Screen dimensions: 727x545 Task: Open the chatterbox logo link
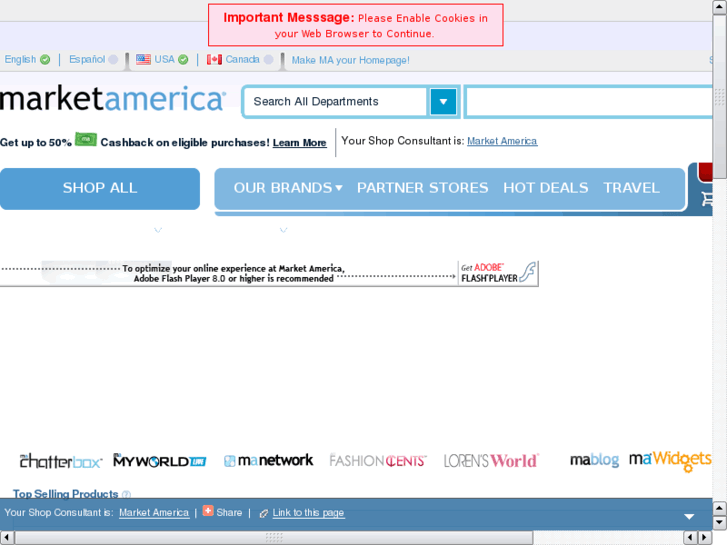coord(61,461)
